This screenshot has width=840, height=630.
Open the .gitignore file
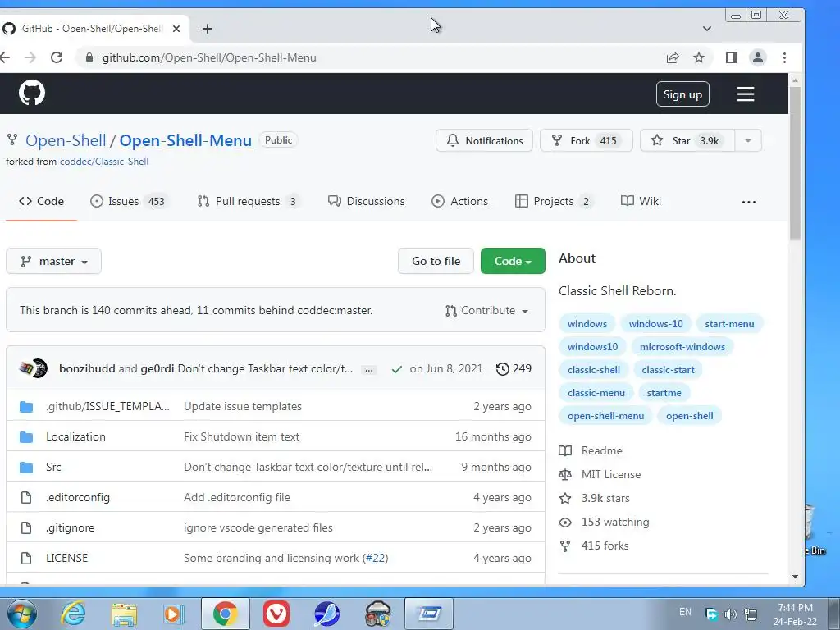coord(70,527)
